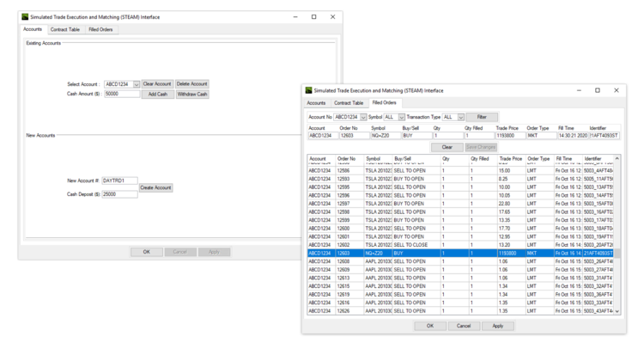Select order row 12608 AAPL in list
This screenshot has width=644, height=349.
(460, 261)
